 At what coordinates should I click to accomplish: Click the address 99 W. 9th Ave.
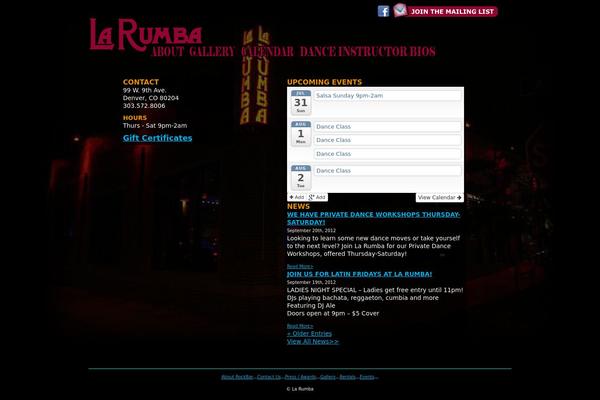pyautogui.click(x=145, y=90)
